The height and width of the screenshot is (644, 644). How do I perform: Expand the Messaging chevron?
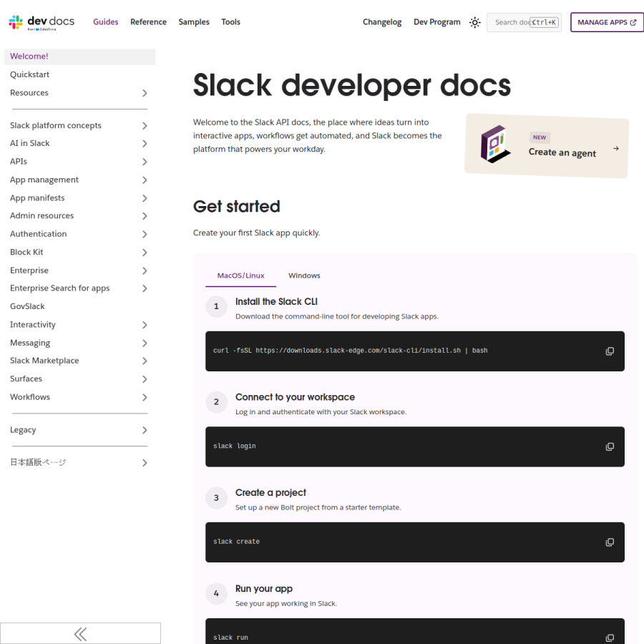tap(145, 343)
